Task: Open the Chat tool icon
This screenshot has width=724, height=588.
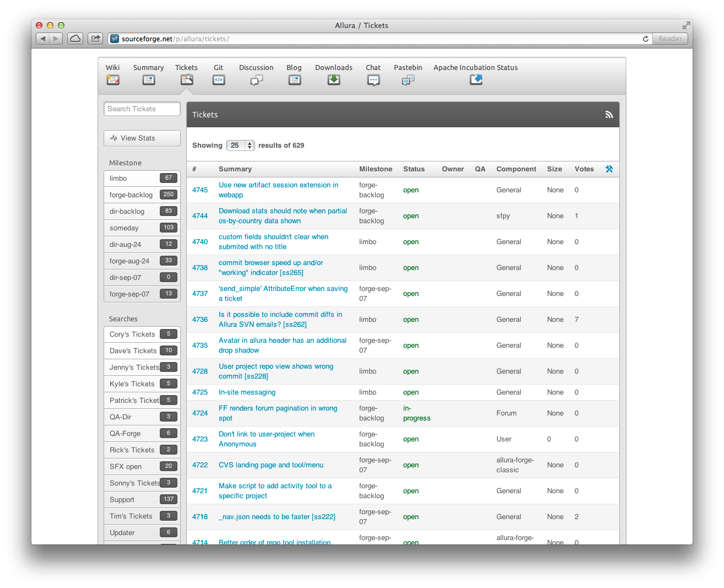Action: (374, 80)
